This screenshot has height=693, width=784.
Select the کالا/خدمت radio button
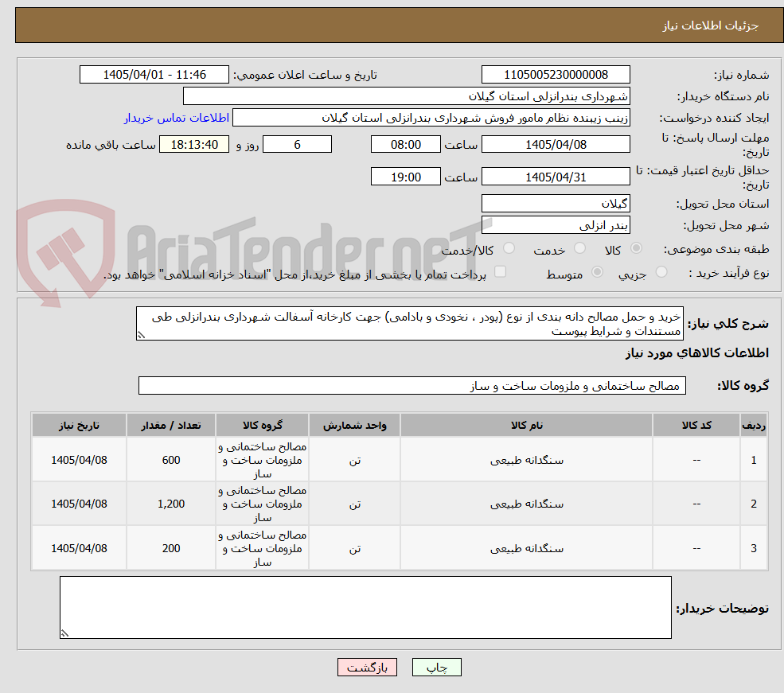coord(509,248)
